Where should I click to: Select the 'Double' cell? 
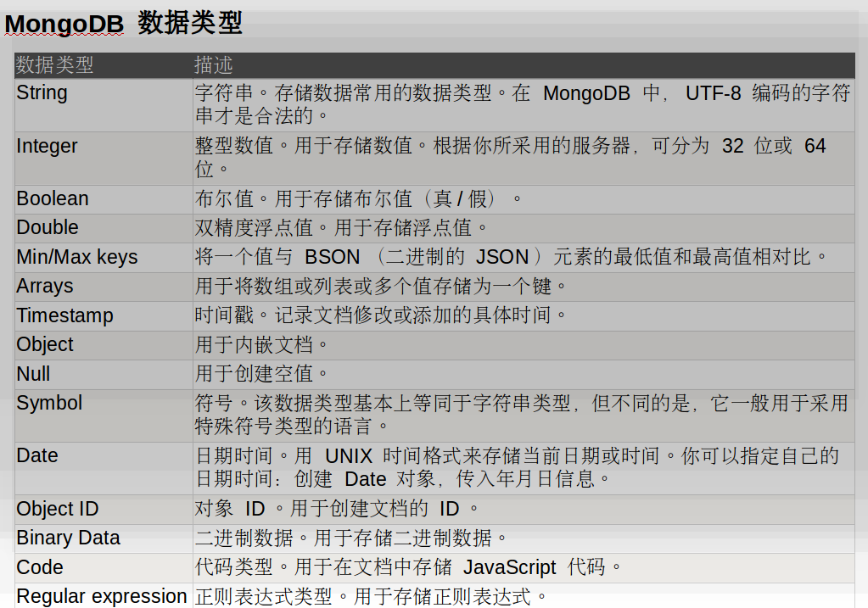coord(104,228)
